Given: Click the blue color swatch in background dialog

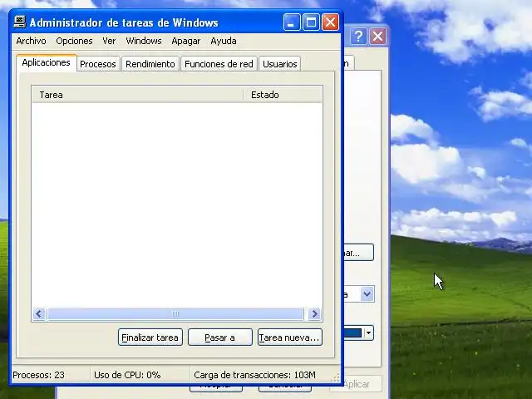Looking at the screenshot, I should [x=352, y=332].
